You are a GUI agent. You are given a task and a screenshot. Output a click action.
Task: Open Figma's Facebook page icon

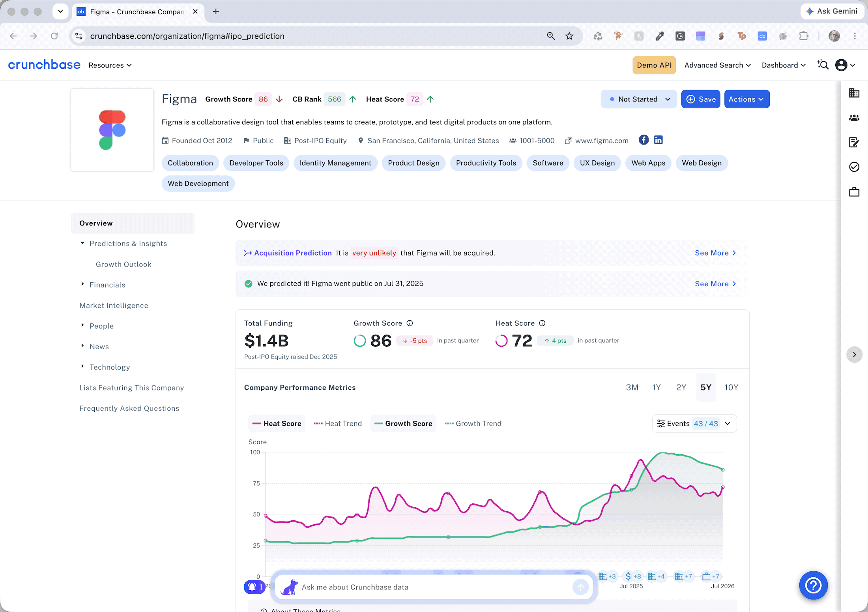(x=644, y=140)
